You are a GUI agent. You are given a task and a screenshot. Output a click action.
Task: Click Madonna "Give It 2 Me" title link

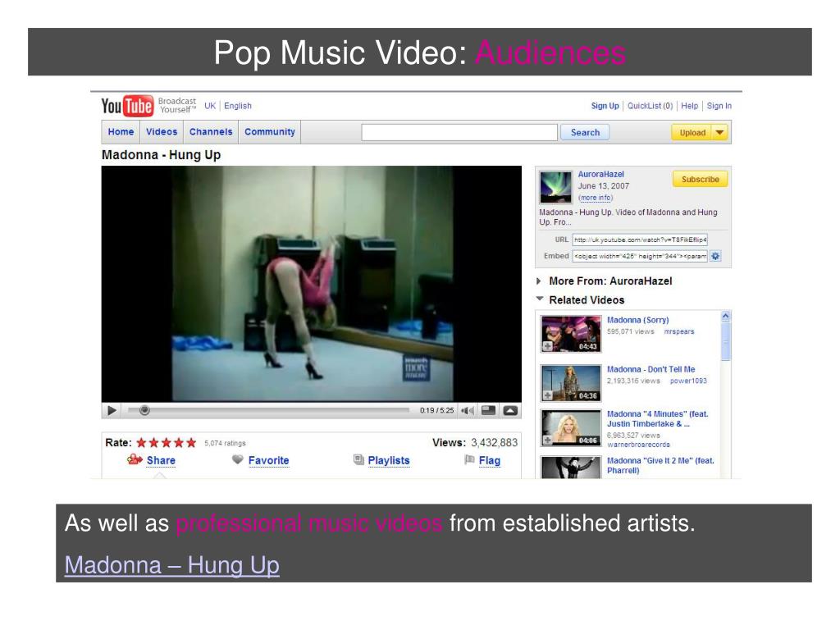click(x=660, y=465)
